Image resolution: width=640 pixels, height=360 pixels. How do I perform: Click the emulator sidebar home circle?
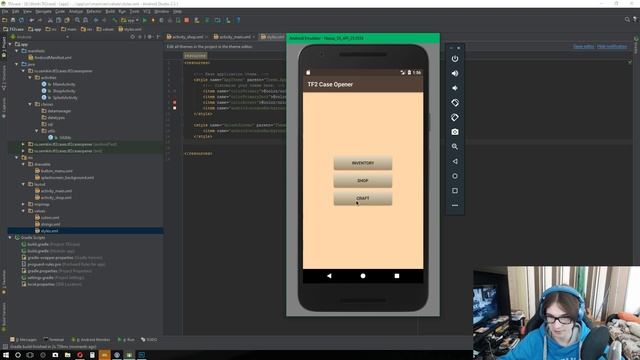[455, 176]
